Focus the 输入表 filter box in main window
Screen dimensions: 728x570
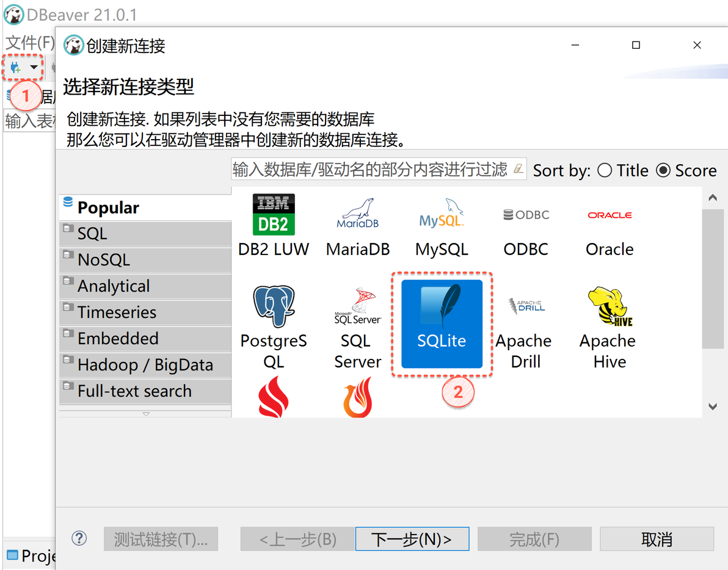point(29,121)
